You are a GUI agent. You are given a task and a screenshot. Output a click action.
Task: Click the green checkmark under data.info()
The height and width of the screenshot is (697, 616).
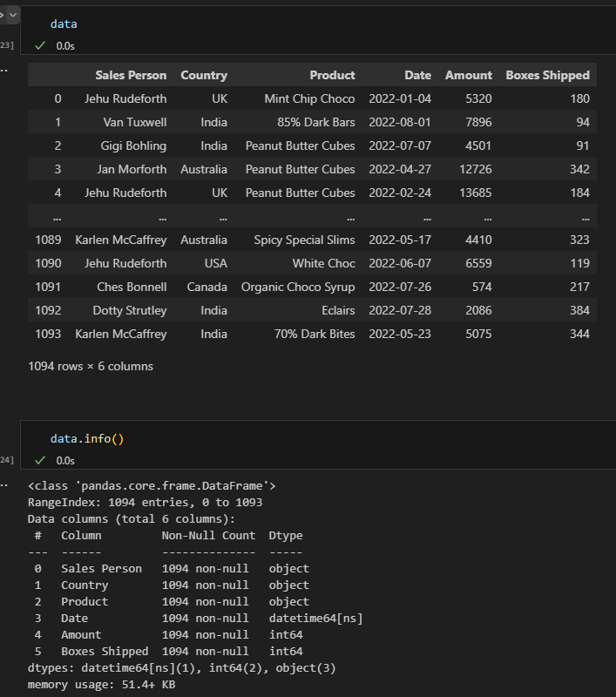[x=40, y=460]
